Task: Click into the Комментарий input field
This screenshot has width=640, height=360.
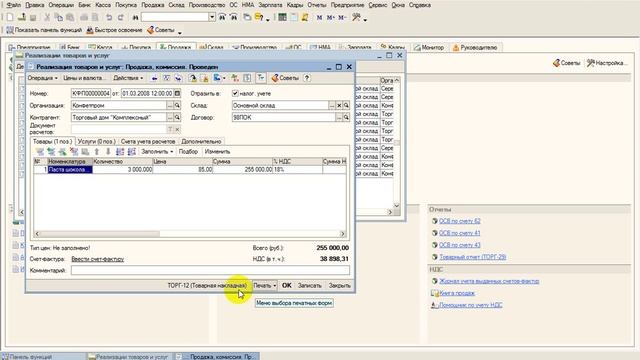Action: (210, 270)
